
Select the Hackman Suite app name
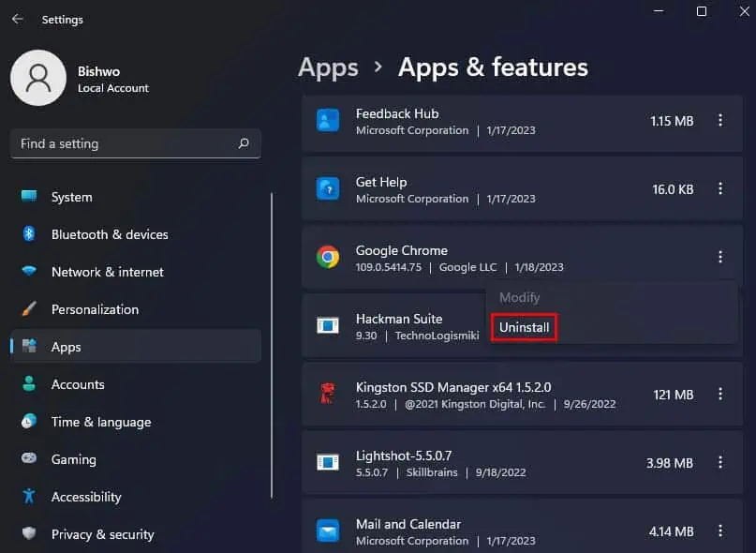tap(399, 319)
